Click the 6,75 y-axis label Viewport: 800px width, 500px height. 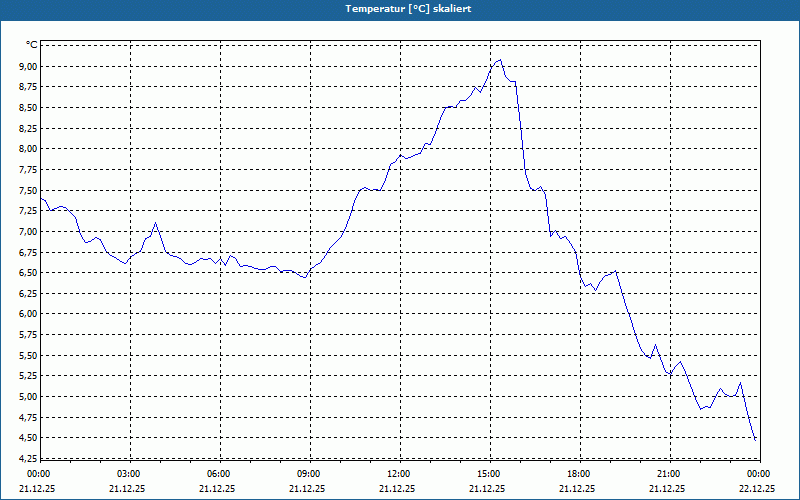click(29, 252)
